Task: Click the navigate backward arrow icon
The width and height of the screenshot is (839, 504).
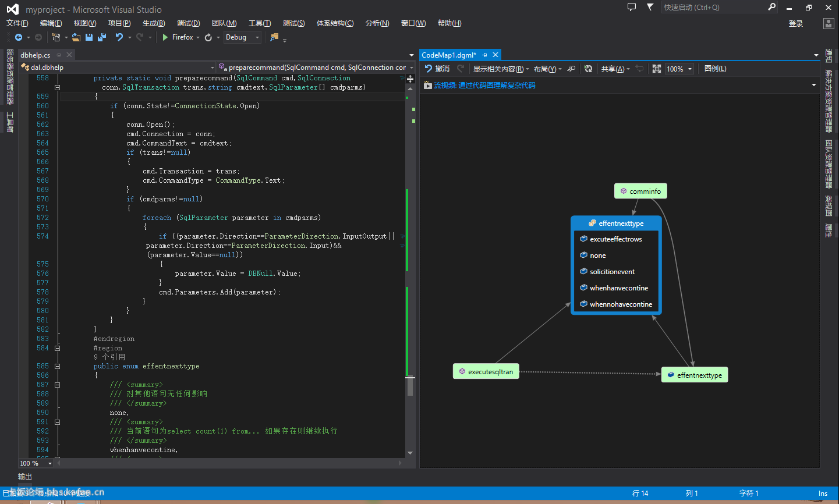Action: tap(19, 37)
